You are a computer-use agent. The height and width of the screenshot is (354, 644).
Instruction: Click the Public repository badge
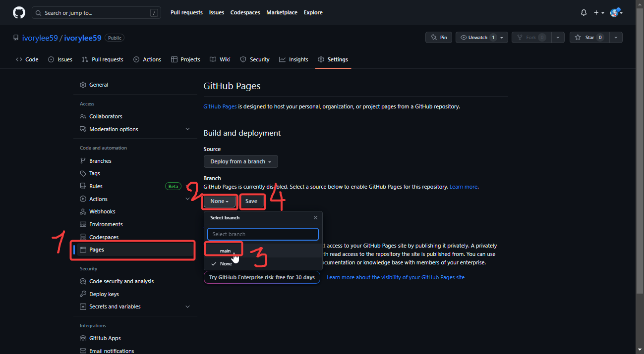pos(115,38)
